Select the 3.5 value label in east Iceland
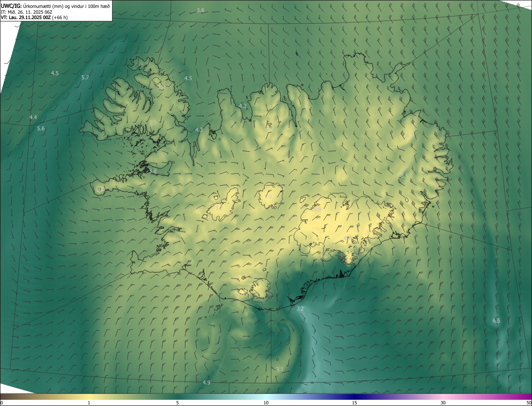 tap(404, 176)
